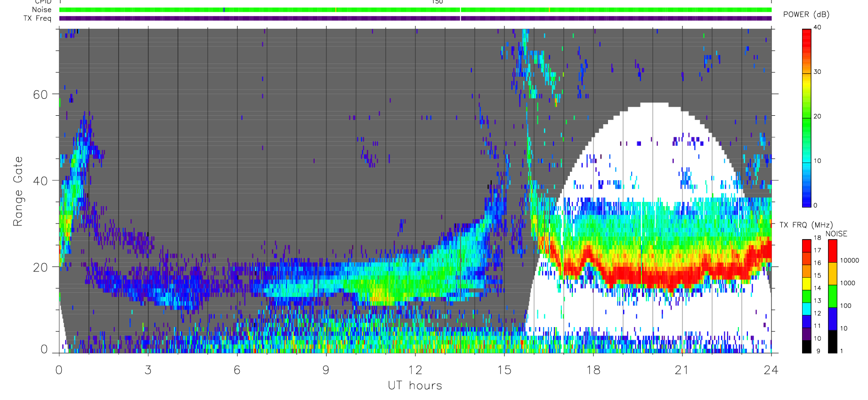The height and width of the screenshot is (400, 868).
Task: Click the 'Noise' row label above the plot
Action: [41, 9]
